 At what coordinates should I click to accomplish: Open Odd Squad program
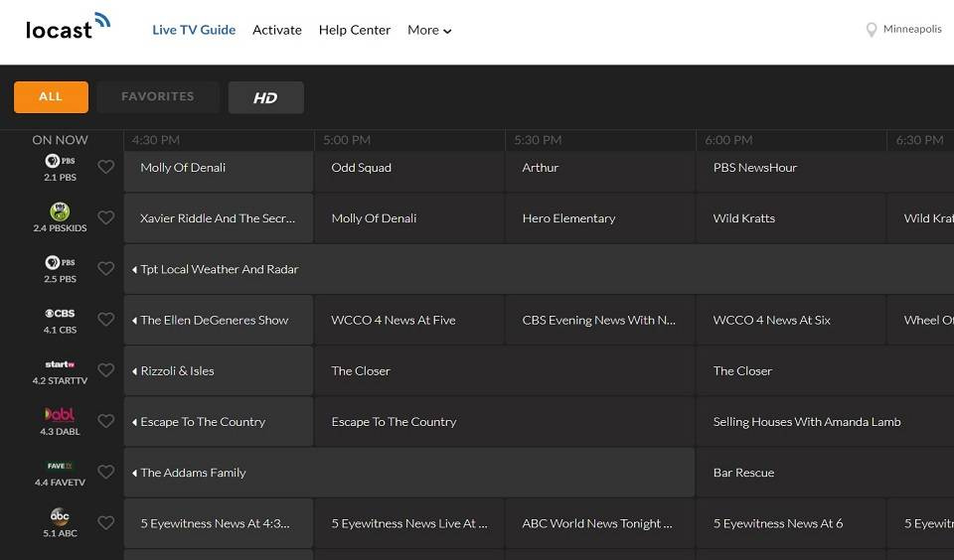coord(409,172)
